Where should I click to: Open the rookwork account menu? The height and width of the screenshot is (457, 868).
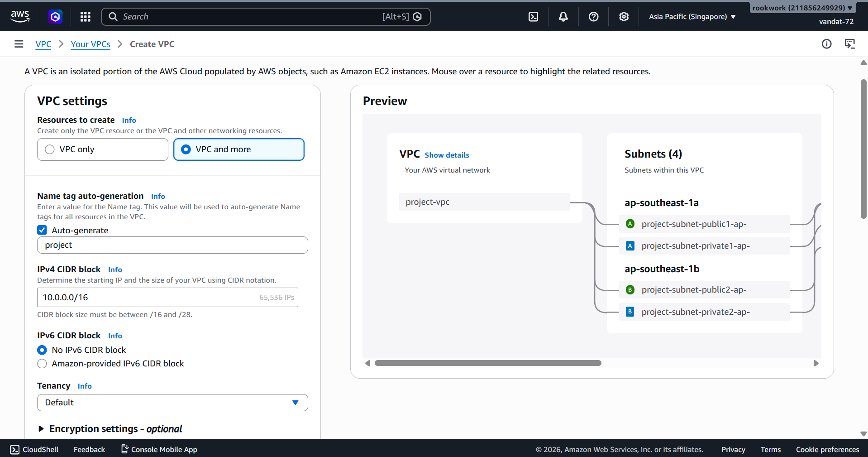click(x=802, y=8)
